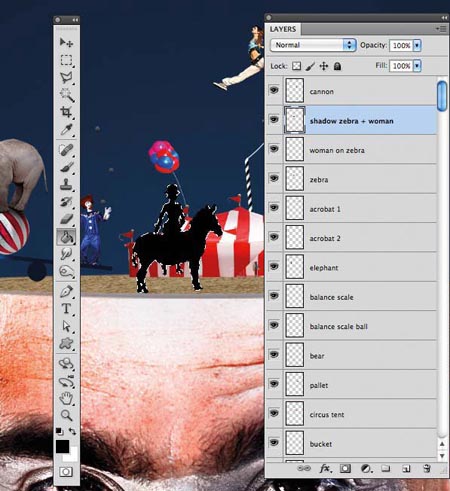Select the Crop tool
This screenshot has width=450, height=491.
pyautogui.click(x=66, y=112)
